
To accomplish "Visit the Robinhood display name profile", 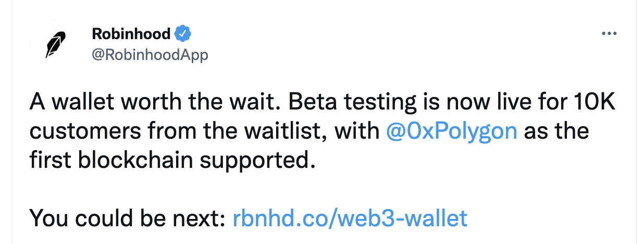I will point(131,34).
